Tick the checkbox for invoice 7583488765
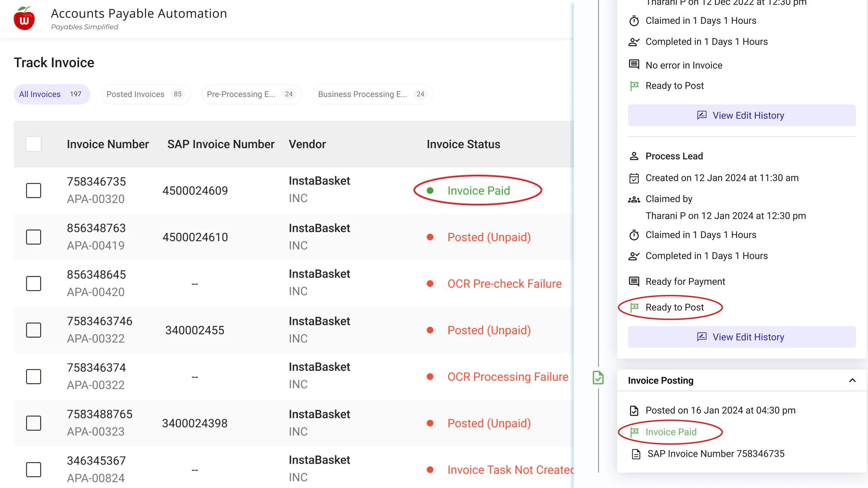 [33, 423]
